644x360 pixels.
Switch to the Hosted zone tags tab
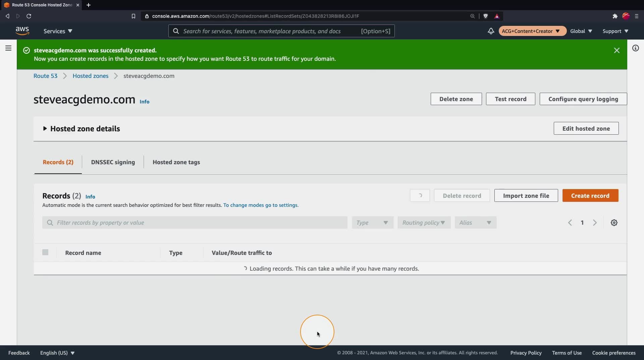(x=176, y=162)
